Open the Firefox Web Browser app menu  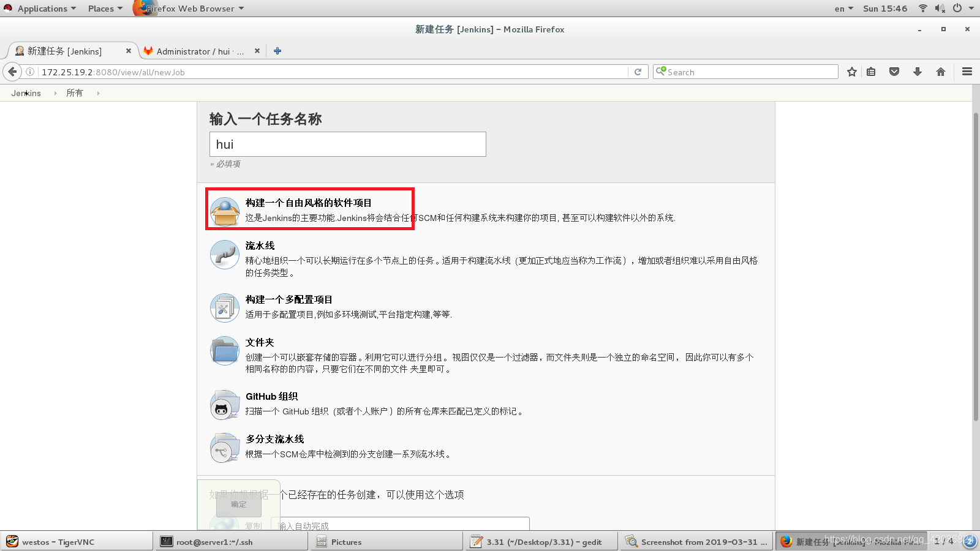[190, 9]
